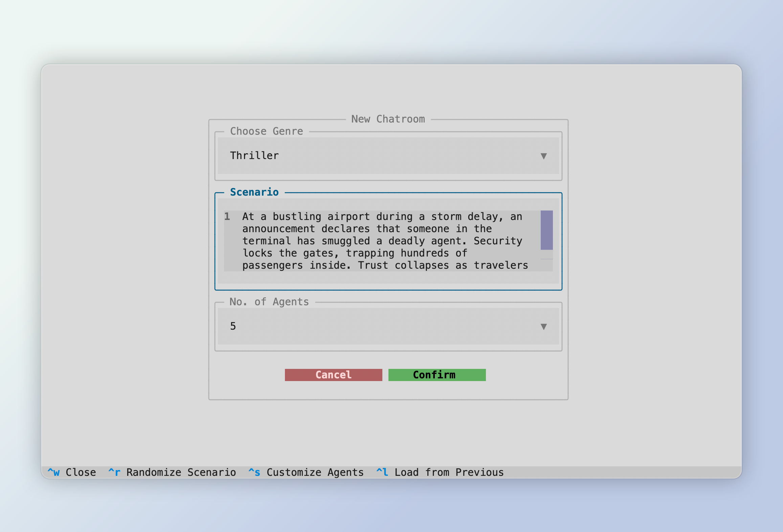Click the ^w key hint
The width and height of the screenshot is (783, 532).
(x=53, y=472)
